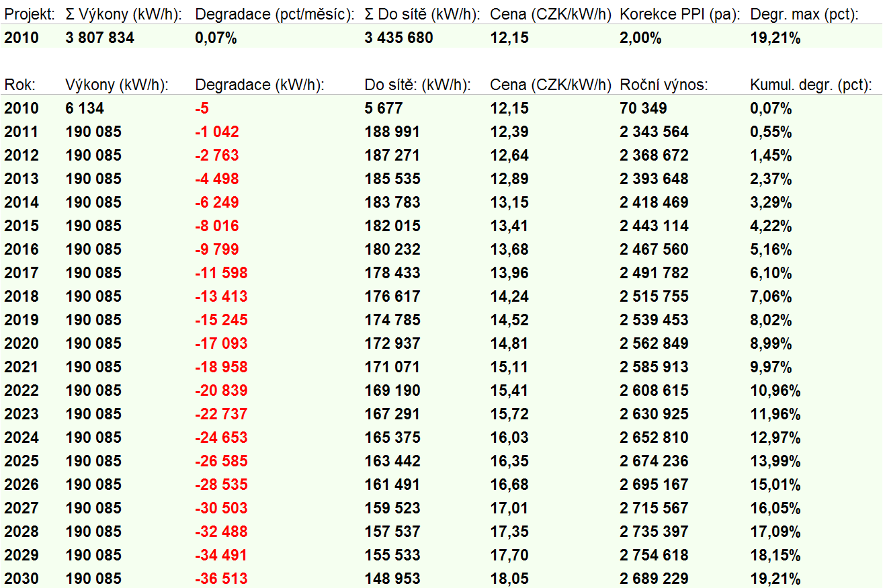Viewport: 883px width, 588px height.
Task: Select the price 13,96
Action: 509,274
